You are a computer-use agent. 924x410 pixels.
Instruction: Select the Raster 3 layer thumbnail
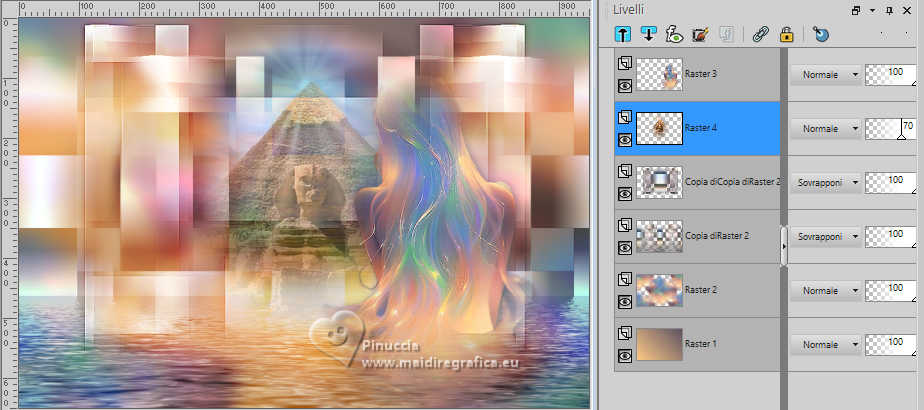659,74
